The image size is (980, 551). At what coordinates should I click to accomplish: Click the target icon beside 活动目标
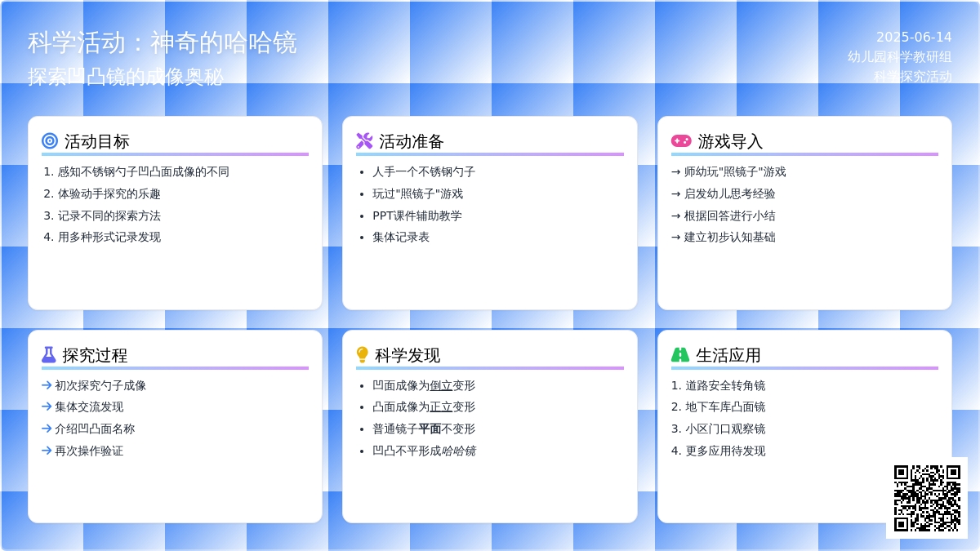(50, 140)
